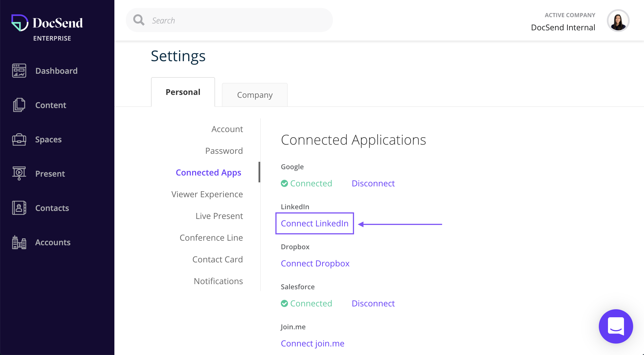The width and height of the screenshot is (644, 355).
Task: Open Live Present settings
Action: coord(219,216)
